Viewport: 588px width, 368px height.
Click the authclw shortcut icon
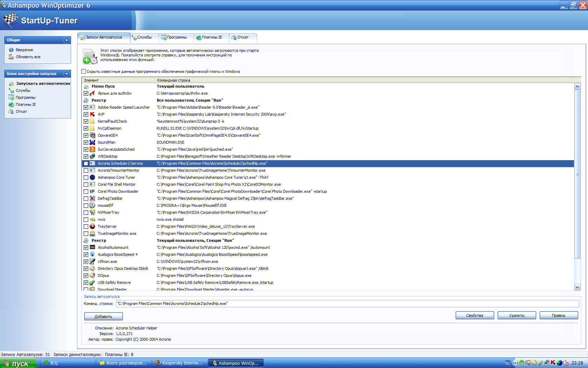click(x=92, y=93)
